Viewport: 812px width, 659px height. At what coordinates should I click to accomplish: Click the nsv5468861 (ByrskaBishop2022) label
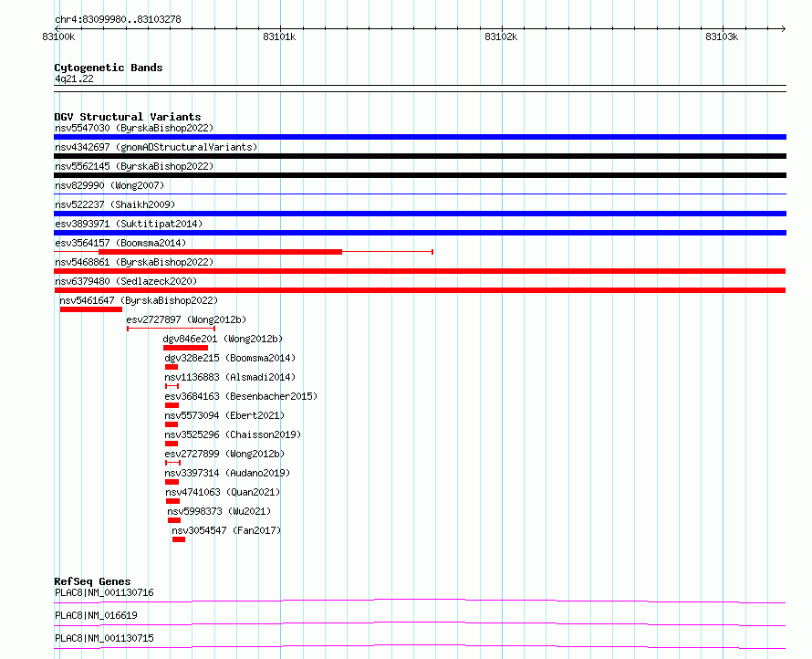[134, 262]
